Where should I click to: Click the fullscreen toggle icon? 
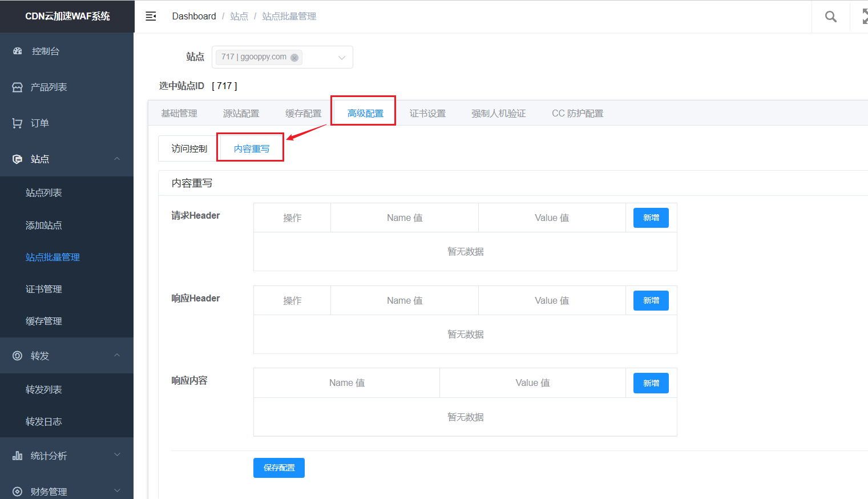864,17
